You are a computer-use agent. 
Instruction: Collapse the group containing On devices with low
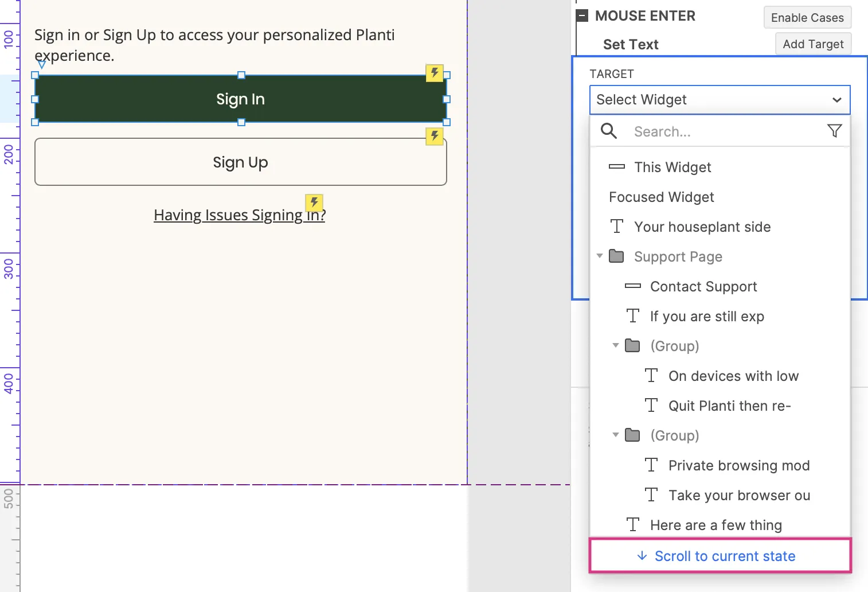(616, 345)
